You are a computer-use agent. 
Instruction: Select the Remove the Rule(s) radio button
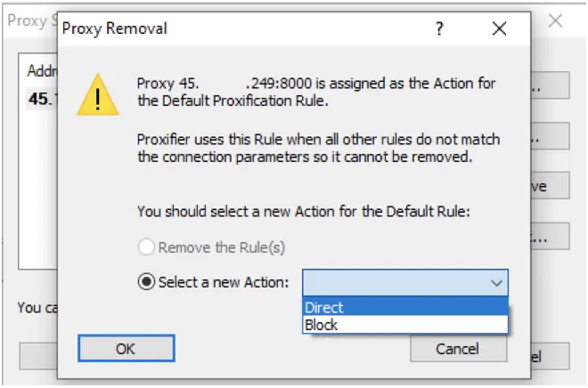coord(145,247)
